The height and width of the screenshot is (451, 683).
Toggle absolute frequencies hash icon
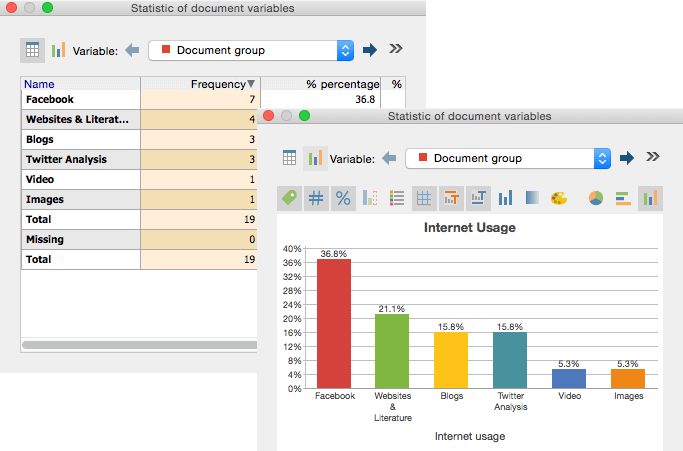coord(316,198)
